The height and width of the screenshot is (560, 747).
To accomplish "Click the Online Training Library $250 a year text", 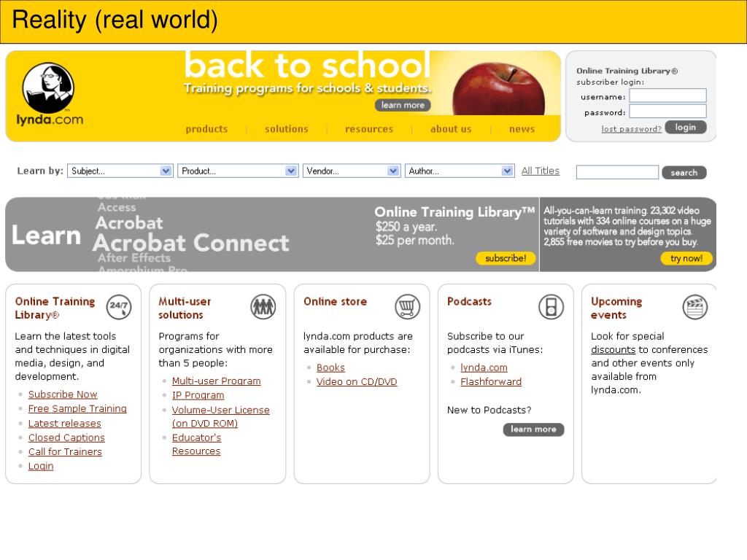I will (x=406, y=227).
